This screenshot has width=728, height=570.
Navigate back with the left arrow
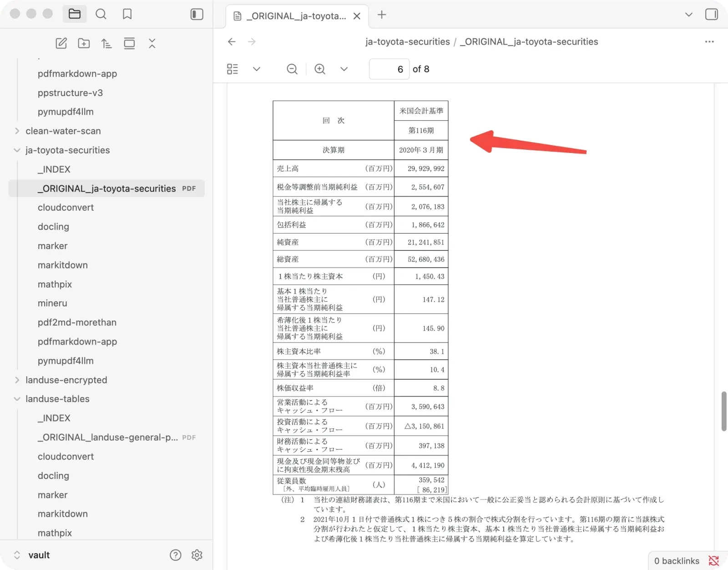click(x=232, y=41)
